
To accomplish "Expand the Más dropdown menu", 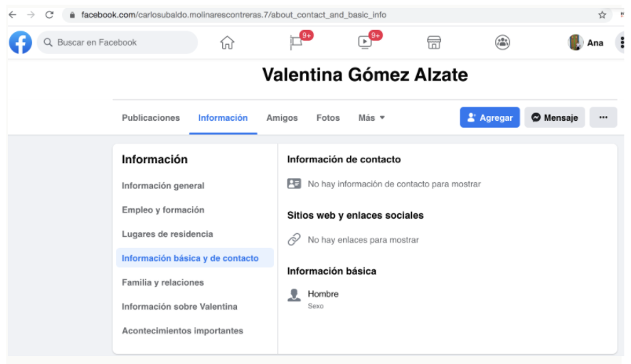I will pos(371,118).
